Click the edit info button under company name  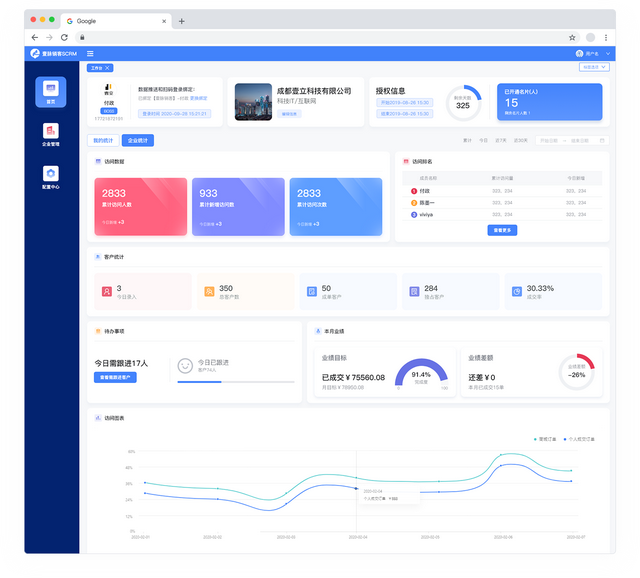pyautogui.click(x=289, y=114)
